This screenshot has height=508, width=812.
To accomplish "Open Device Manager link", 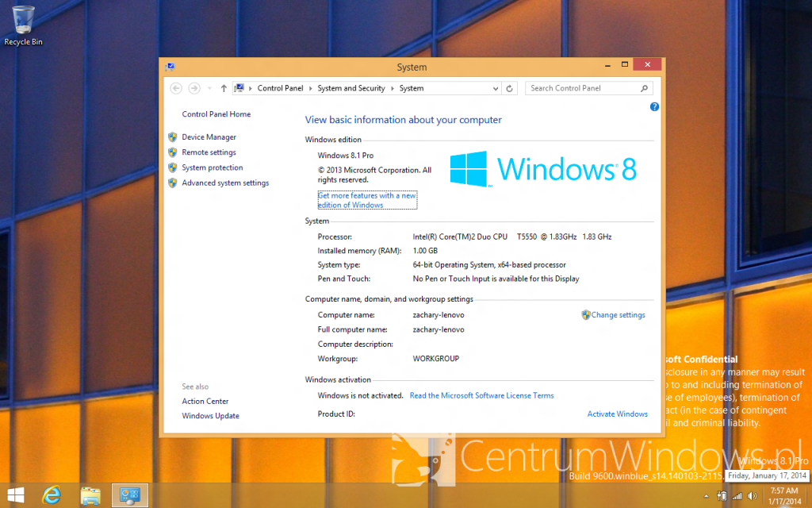I will (209, 137).
